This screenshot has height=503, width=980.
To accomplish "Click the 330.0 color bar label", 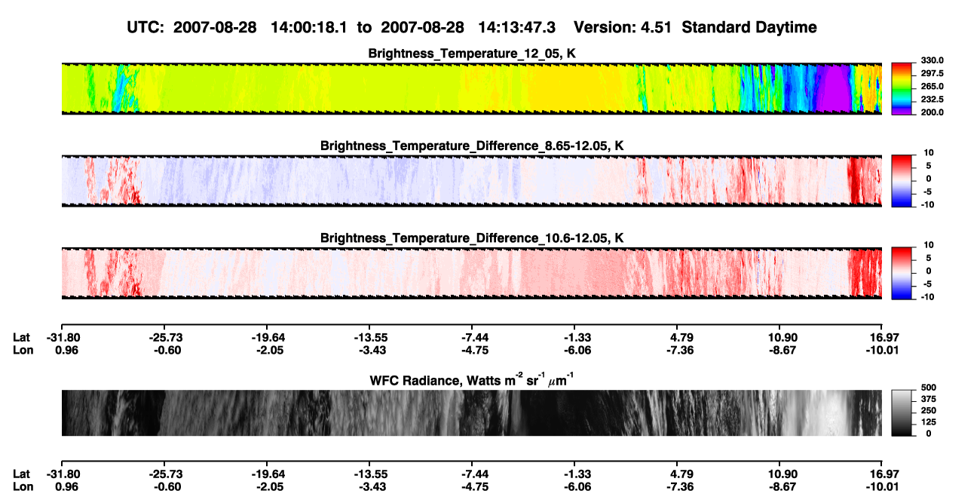I will pyautogui.click(x=932, y=60).
